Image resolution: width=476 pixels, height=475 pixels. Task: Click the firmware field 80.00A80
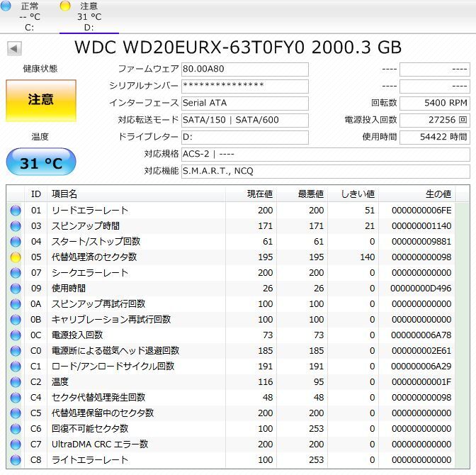[x=244, y=69]
